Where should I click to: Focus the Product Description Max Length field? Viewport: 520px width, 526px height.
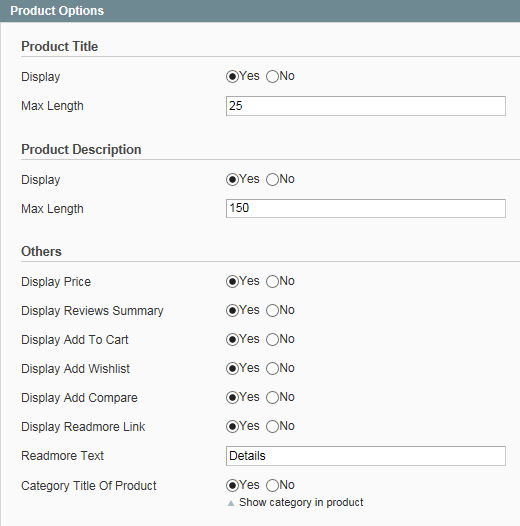point(366,208)
